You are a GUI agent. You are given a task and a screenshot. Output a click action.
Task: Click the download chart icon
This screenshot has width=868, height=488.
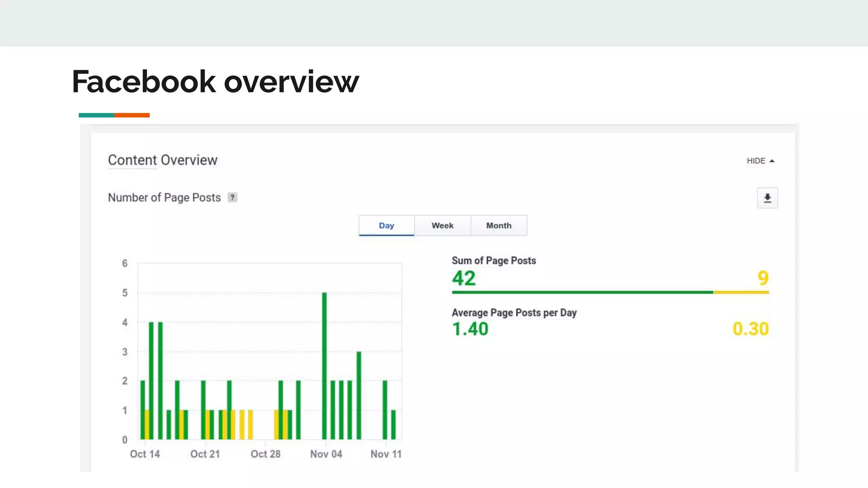click(x=767, y=198)
